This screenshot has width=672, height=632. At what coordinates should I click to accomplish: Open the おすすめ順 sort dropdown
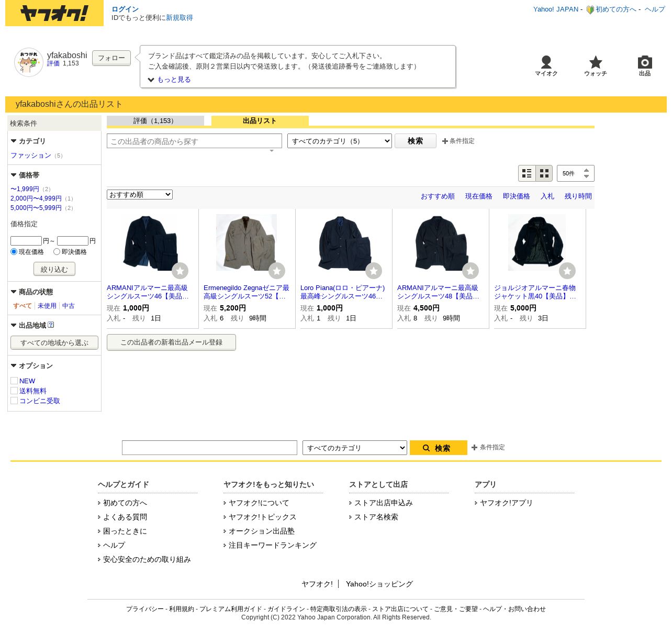pyautogui.click(x=140, y=195)
